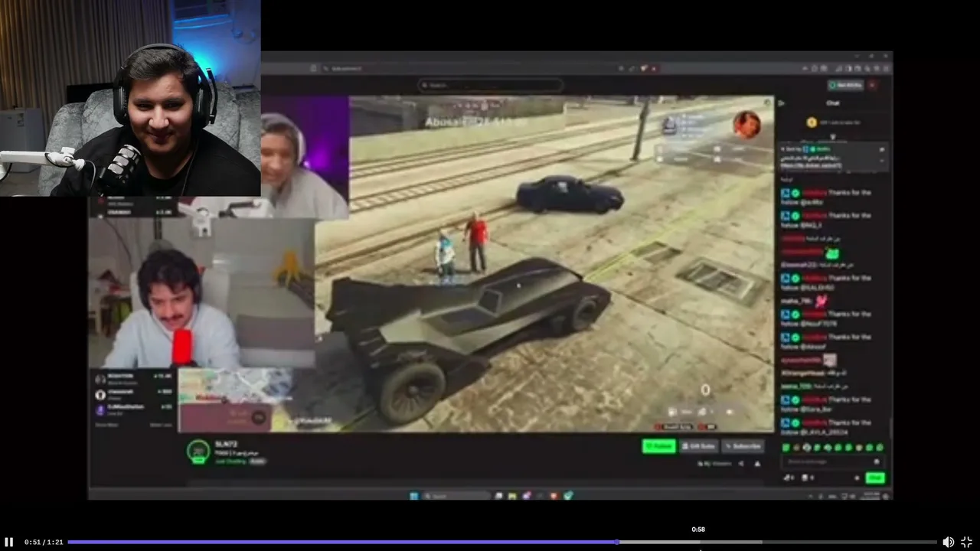Click the Chat panel header
The height and width of the screenshot is (551, 980).
[833, 103]
